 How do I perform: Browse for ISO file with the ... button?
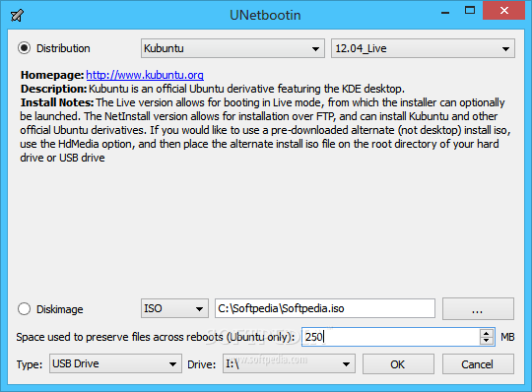click(x=478, y=308)
